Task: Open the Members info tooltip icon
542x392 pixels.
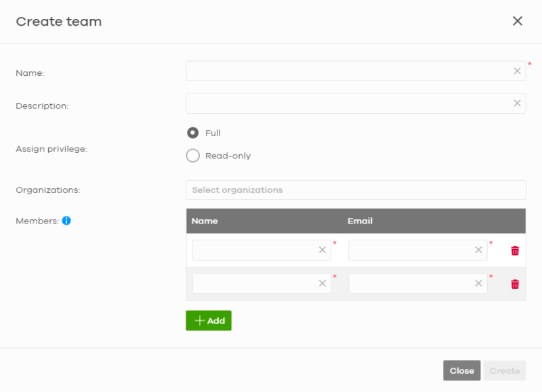Action: 66,221
